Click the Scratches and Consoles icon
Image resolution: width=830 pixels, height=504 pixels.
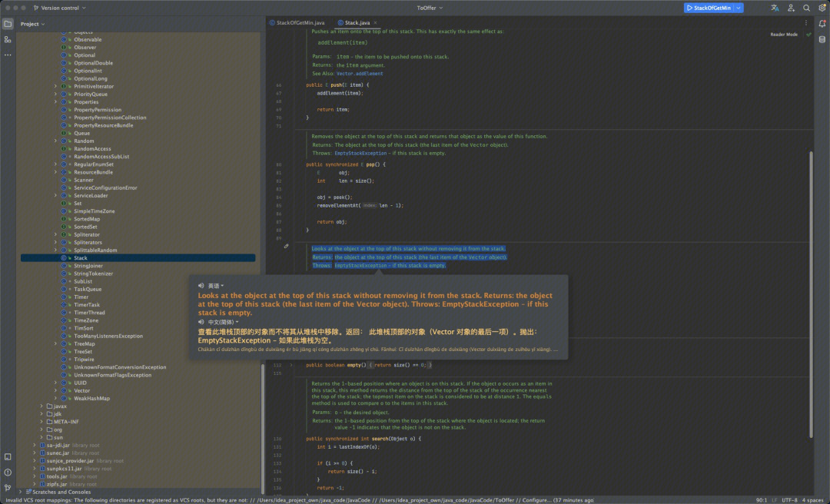click(28, 492)
